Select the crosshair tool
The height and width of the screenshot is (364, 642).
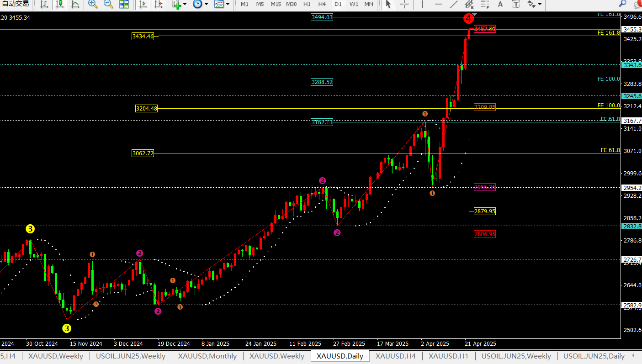[404, 4]
